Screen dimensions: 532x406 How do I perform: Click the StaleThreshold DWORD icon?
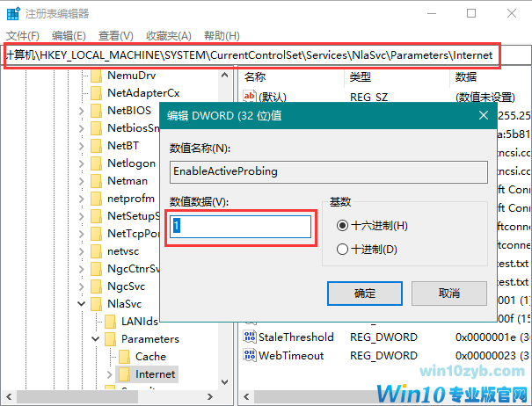point(250,337)
